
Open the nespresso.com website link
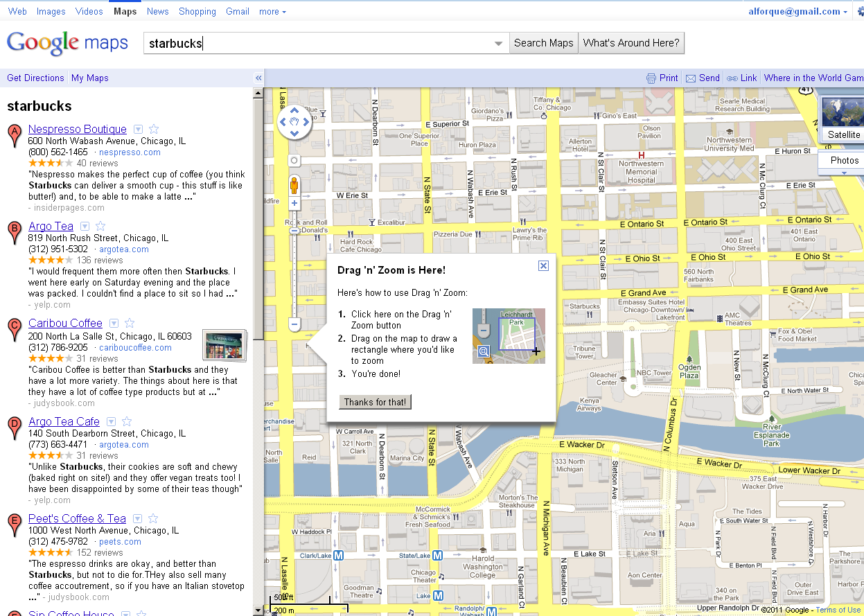point(130,152)
